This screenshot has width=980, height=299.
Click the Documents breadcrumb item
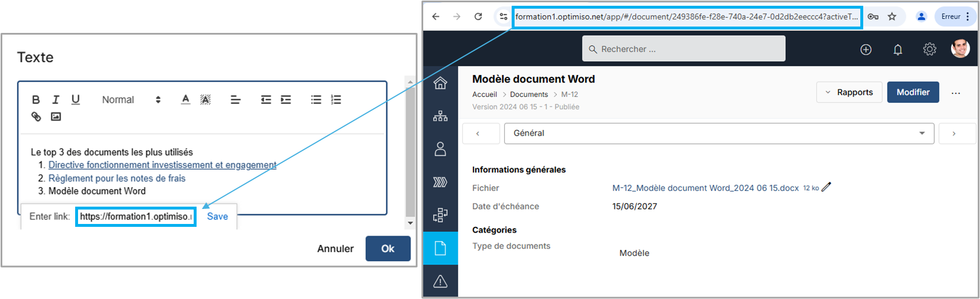528,95
